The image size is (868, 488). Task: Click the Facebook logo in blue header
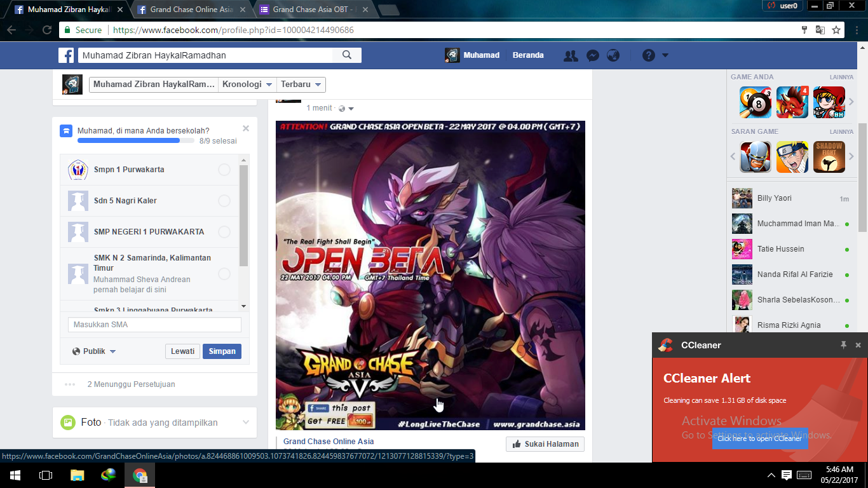[x=67, y=55]
